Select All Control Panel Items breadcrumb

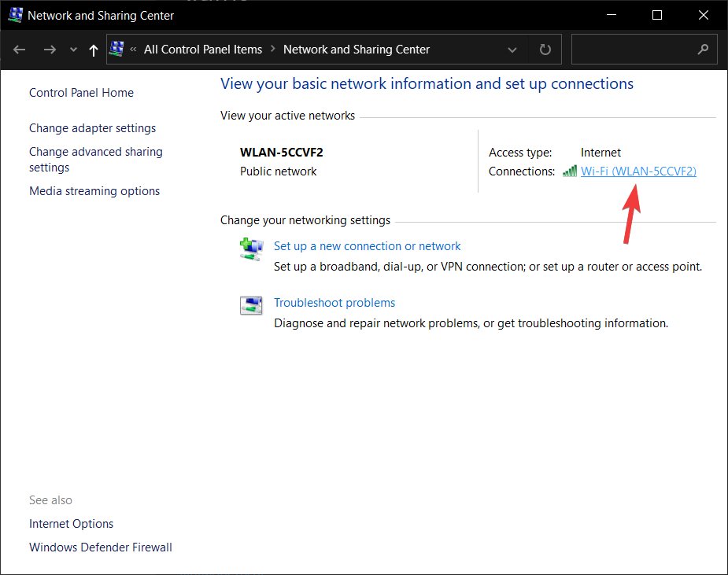tap(203, 50)
